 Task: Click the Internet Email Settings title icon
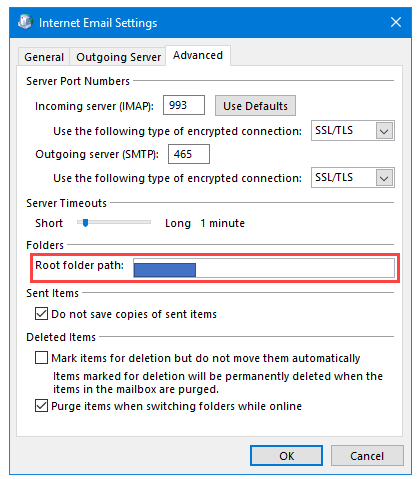pyautogui.click(x=25, y=22)
